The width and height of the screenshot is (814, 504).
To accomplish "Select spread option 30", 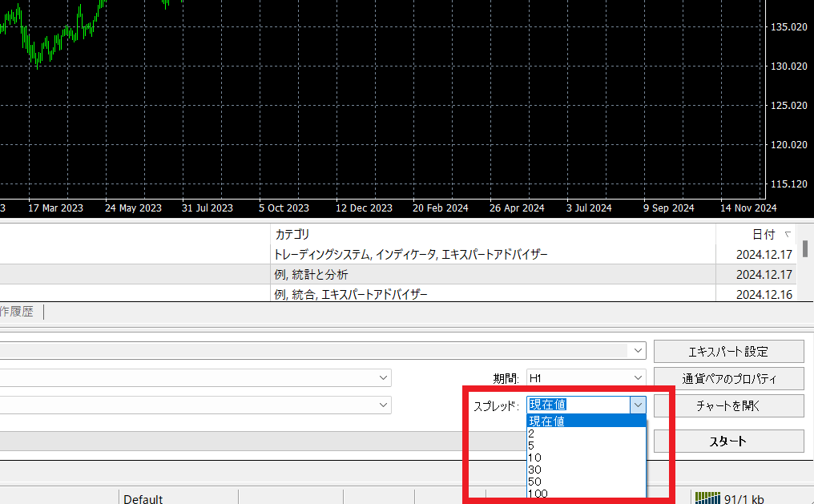I will point(586,470).
